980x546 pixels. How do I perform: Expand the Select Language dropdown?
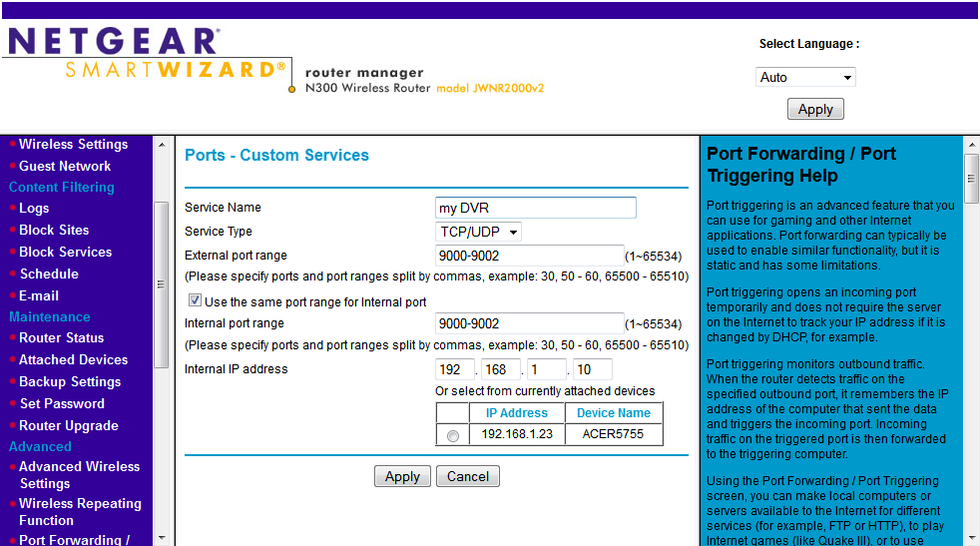click(805, 77)
